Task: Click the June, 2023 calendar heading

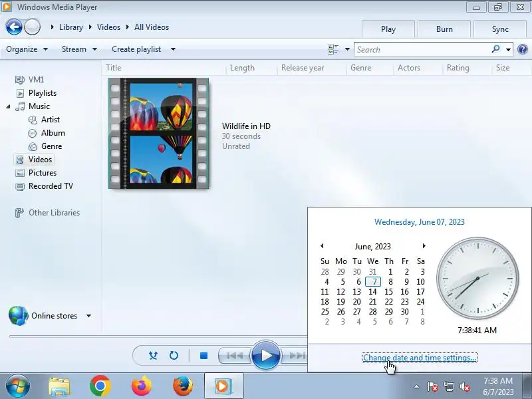Action: point(373,247)
